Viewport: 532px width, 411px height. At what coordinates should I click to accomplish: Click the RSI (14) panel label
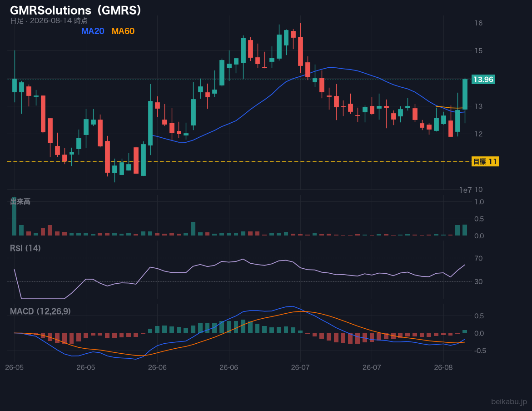[25, 248]
